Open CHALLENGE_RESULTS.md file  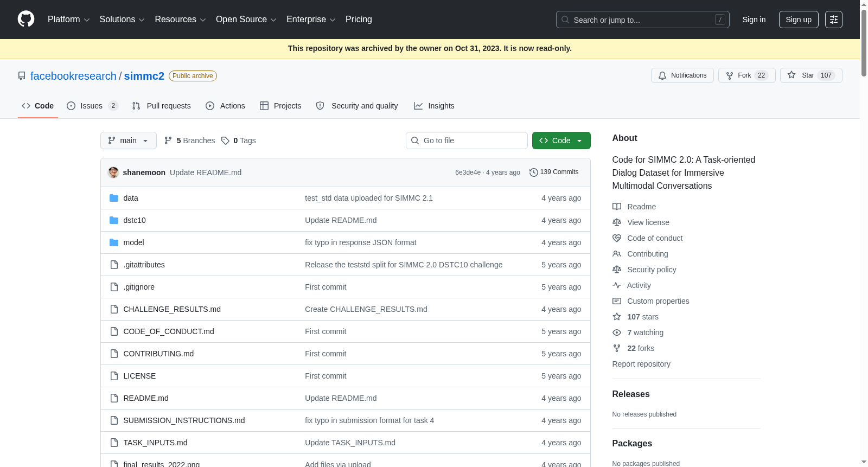172,309
